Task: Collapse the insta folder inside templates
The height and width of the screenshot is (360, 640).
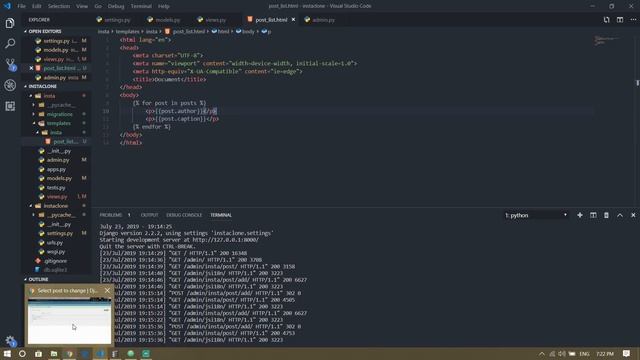Action: tap(56, 132)
